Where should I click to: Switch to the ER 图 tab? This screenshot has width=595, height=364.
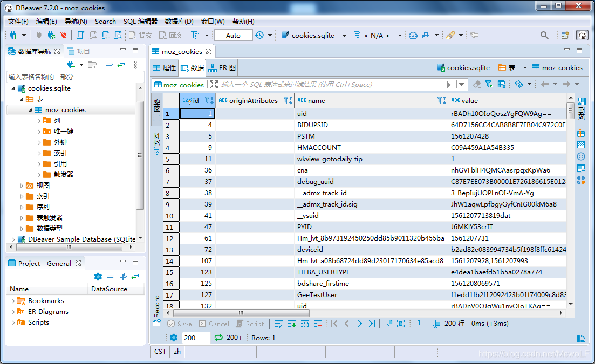[222, 68]
